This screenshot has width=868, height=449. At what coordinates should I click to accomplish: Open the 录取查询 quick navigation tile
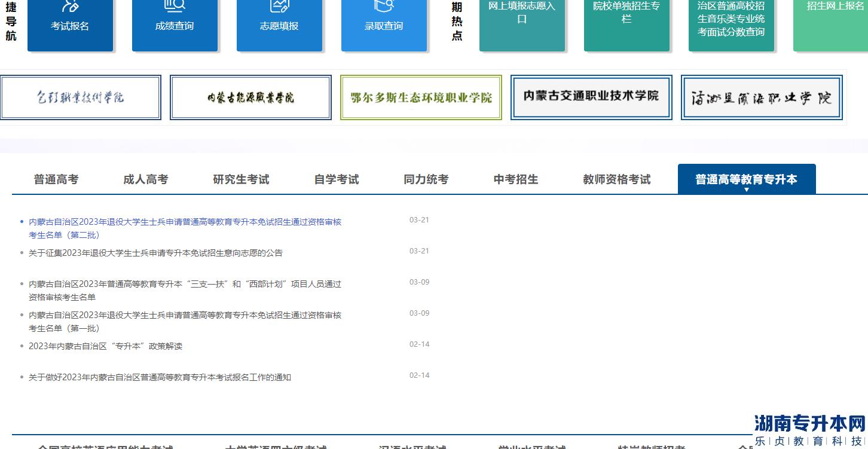[384, 25]
